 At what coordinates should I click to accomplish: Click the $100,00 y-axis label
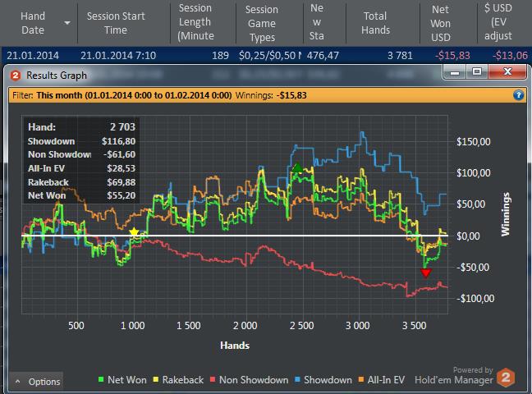point(474,173)
